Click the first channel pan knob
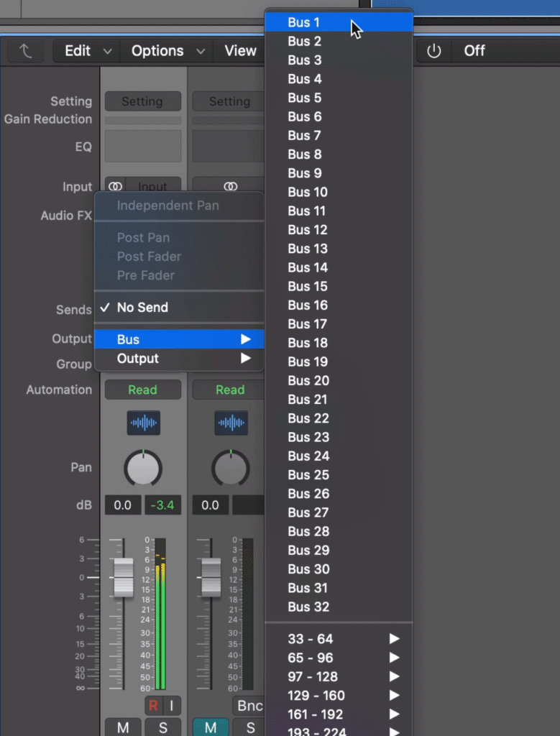Viewport: 560px width, 736px height. [x=143, y=468]
